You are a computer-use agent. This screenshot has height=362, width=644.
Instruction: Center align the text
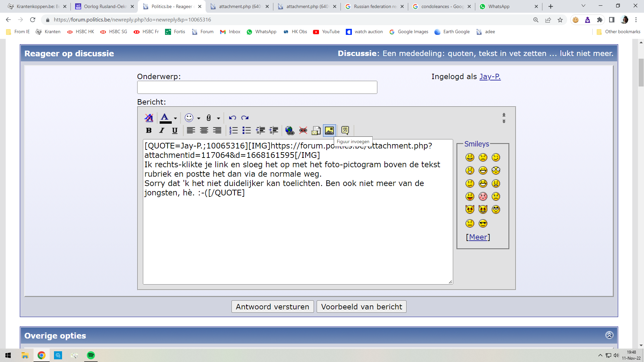[x=204, y=130]
